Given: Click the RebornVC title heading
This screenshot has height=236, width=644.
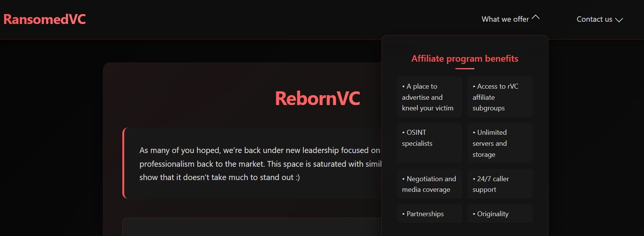Looking at the screenshot, I should tap(317, 98).
